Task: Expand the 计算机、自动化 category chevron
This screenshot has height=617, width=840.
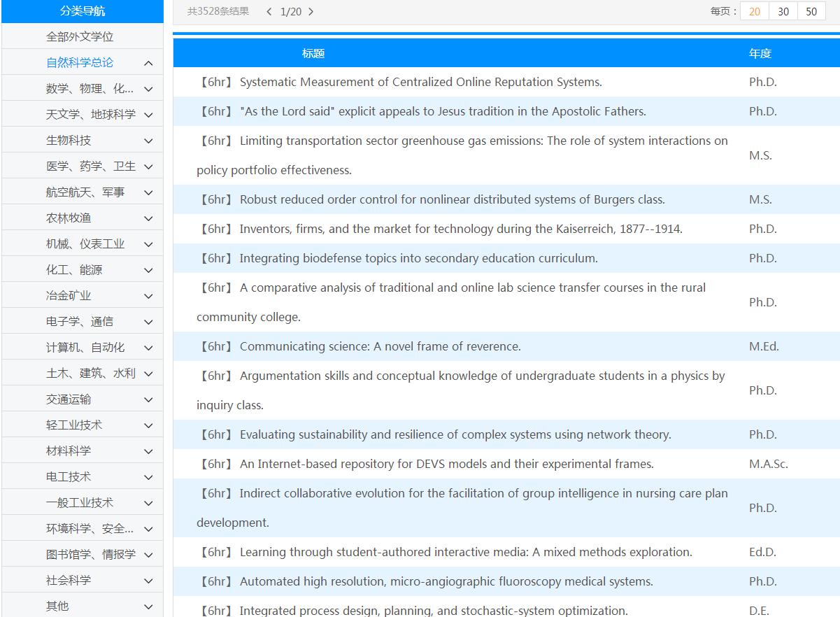Action: [x=148, y=348]
